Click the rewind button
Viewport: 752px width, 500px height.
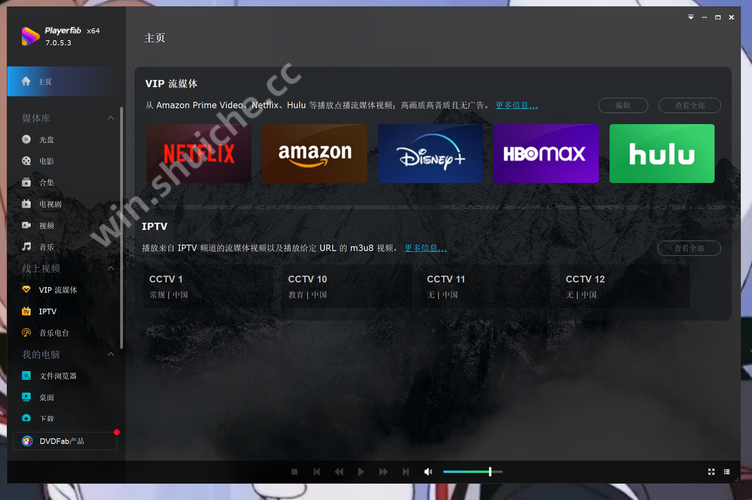[339, 472]
